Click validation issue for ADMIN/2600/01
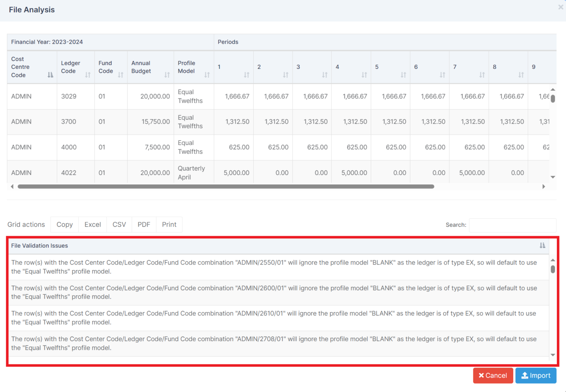 click(278, 292)
